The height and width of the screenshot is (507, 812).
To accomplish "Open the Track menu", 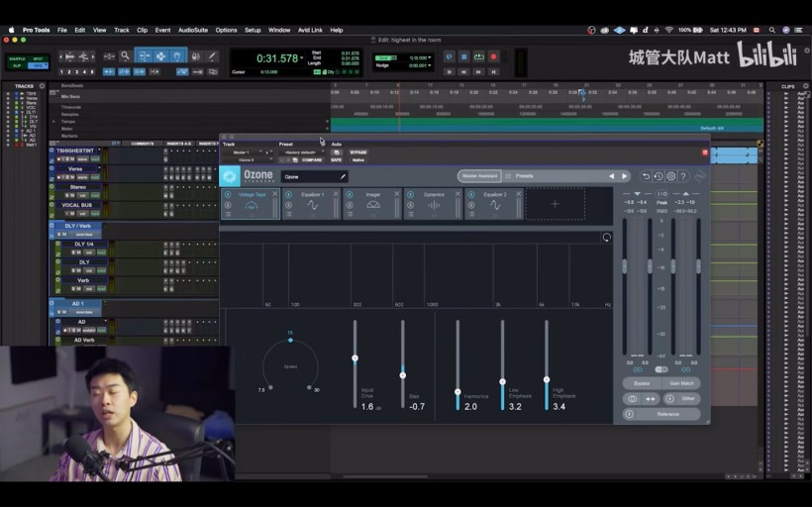I will tap(122, 30).
